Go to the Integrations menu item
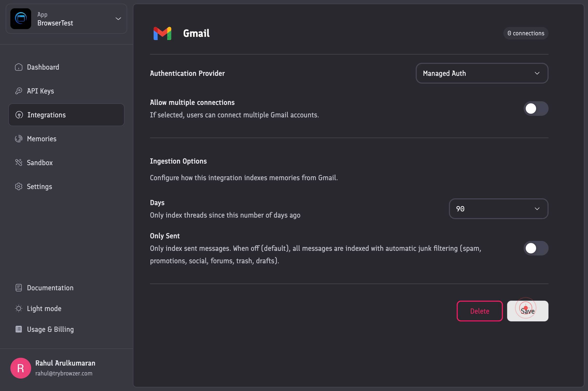The width and height of the screenshot is (588, 391). [66, 115]
